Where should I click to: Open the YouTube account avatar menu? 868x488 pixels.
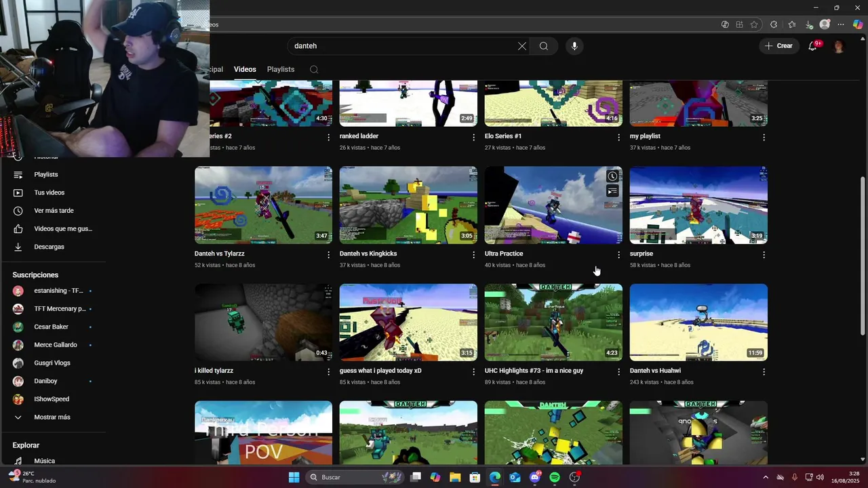pos(839,46)
